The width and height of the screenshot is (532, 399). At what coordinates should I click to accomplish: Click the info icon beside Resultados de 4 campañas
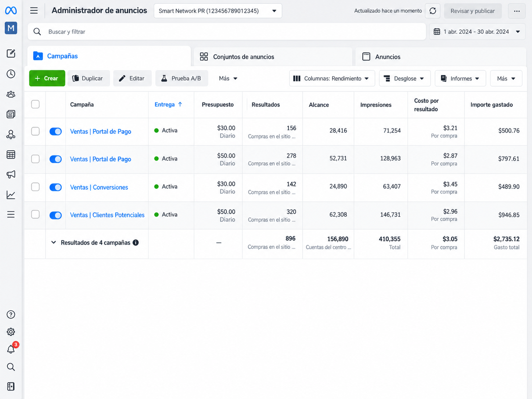click(136, 242)
